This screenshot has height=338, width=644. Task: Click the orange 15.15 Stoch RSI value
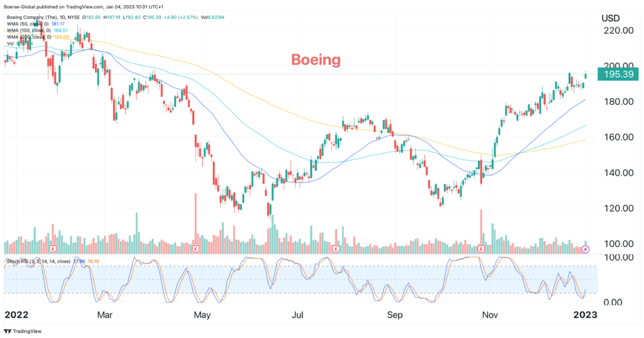pos(93,261)
